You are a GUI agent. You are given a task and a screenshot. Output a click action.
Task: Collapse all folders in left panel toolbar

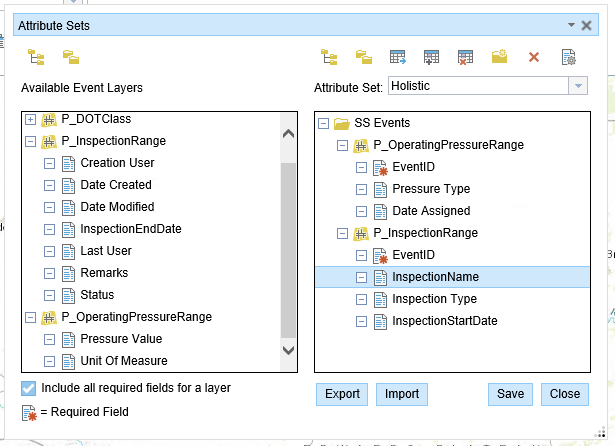pyautogui.click(x=70, y=57)
